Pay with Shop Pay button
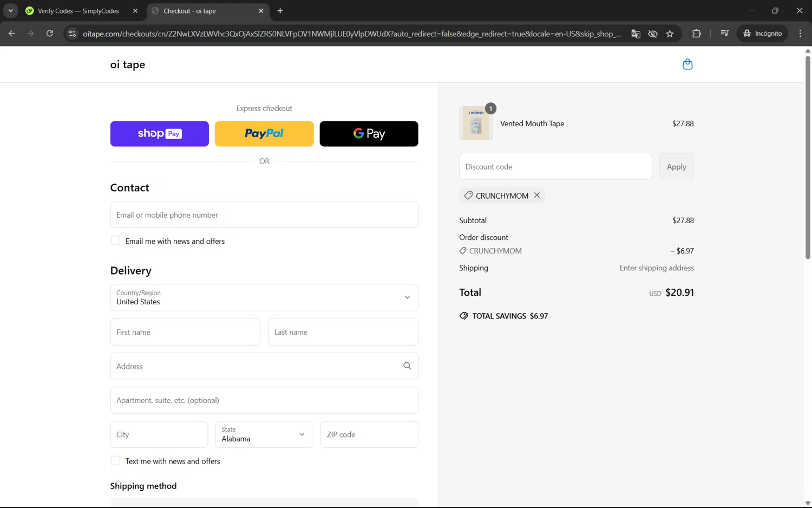The width and height of the screenshot is (812, 508). coord(160,134)
